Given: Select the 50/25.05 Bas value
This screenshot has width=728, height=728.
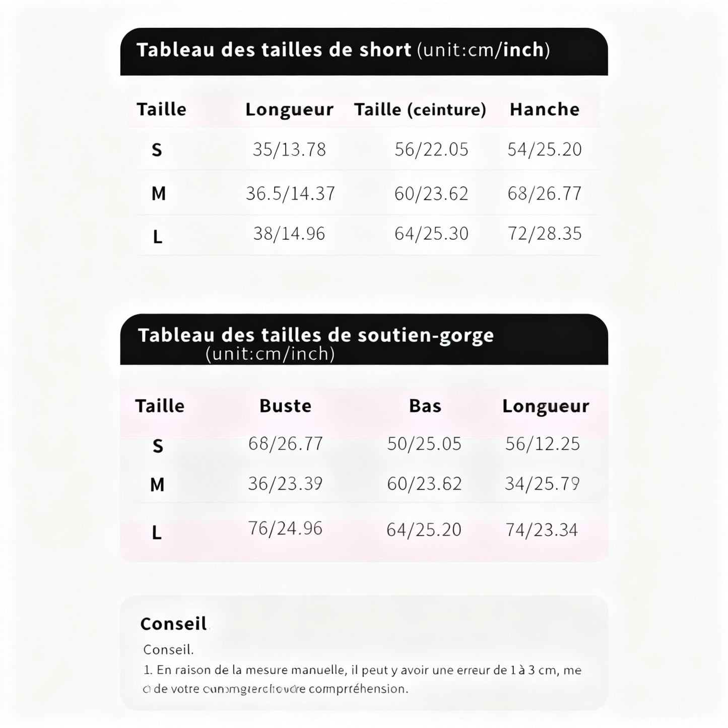Looking at the screenshot, I should [424, 444].
